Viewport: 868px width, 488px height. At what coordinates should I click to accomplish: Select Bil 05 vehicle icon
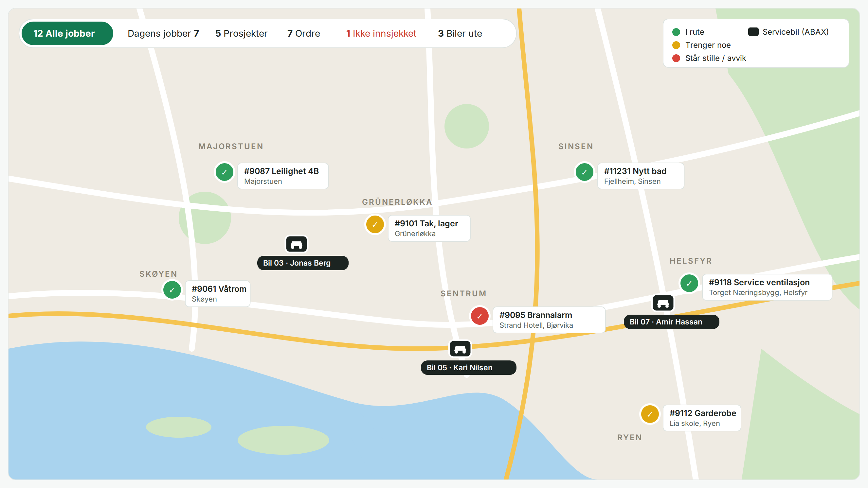(460, 349)
